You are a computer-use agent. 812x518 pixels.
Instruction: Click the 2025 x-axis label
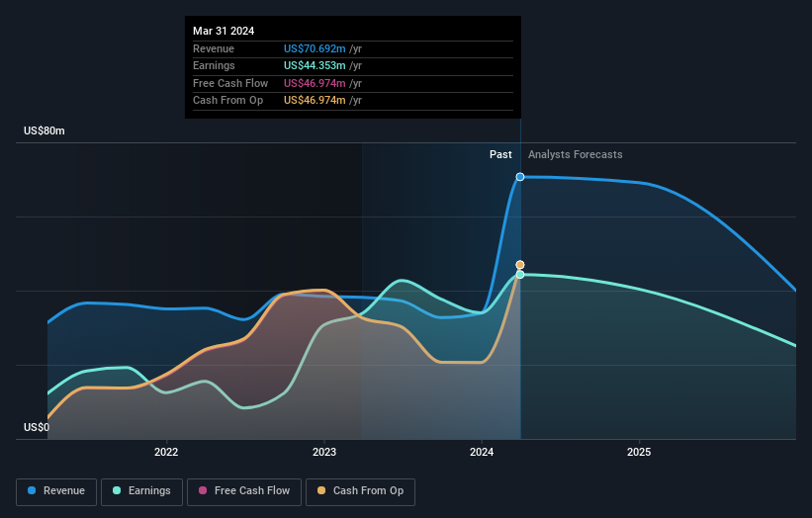point(639,453)
